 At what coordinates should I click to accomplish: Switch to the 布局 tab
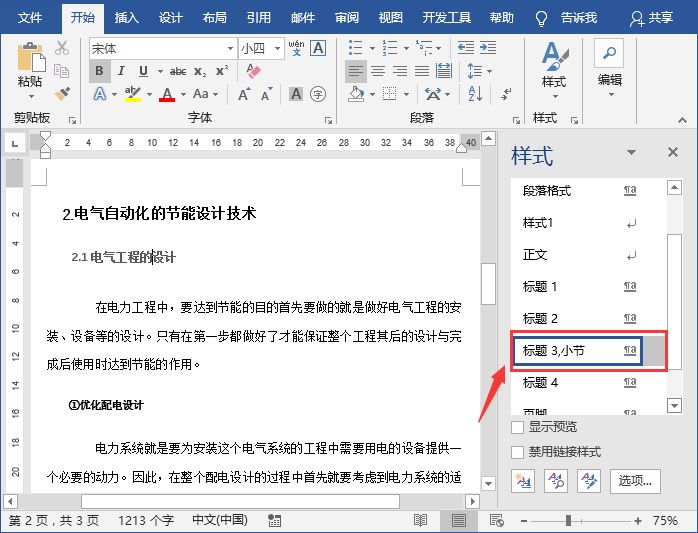click(x=215, y=18)
